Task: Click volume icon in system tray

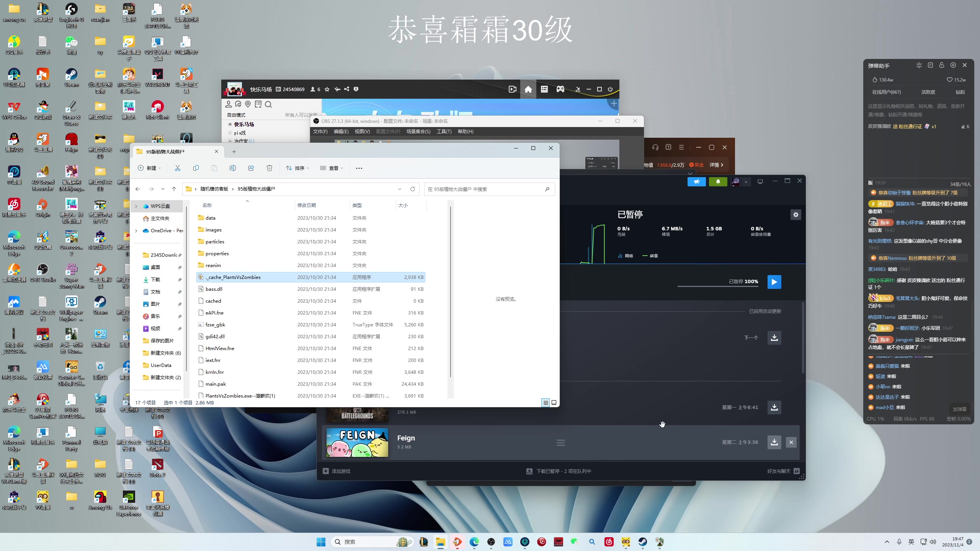Action: [x=933, y=542]
